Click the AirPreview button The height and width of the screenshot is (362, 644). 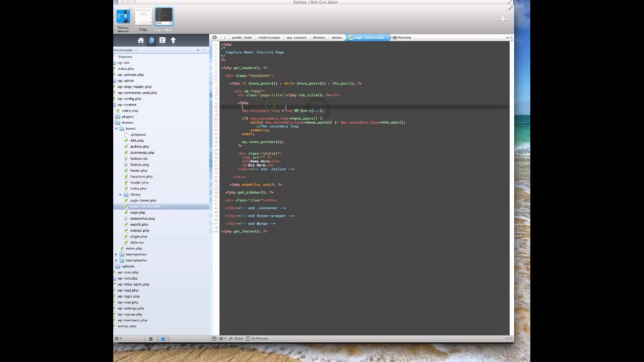(x=257, y=339)
